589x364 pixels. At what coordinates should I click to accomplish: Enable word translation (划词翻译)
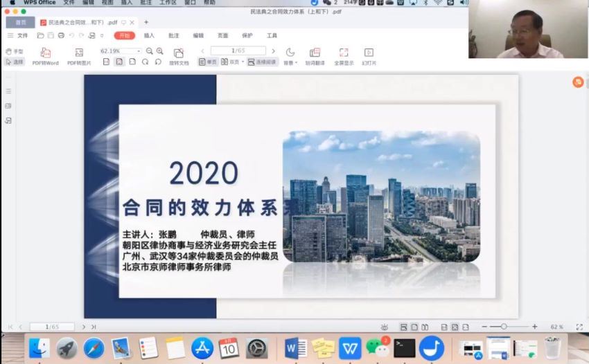[315, 56]
